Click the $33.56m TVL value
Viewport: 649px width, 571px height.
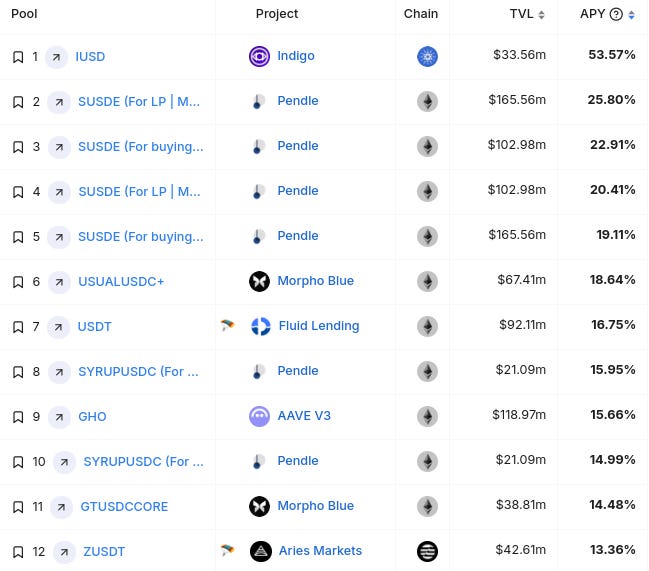(520, 55)
